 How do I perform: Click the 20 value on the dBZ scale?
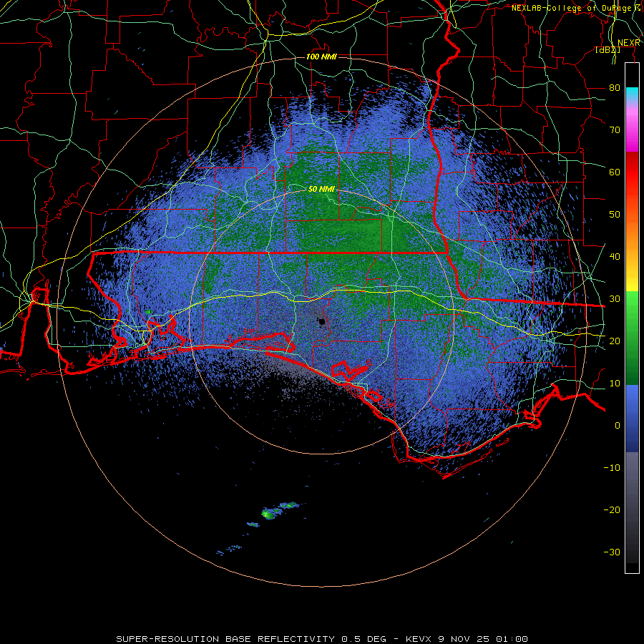click(x=615, y=341)
